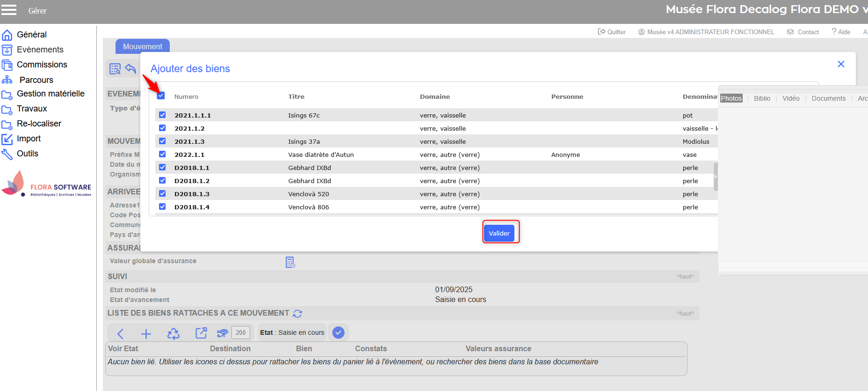The width and height of the screenshot is (868, 391).
Task: Uncheck the checkbox for item D2018.1.2
Action: pos(162,180)
